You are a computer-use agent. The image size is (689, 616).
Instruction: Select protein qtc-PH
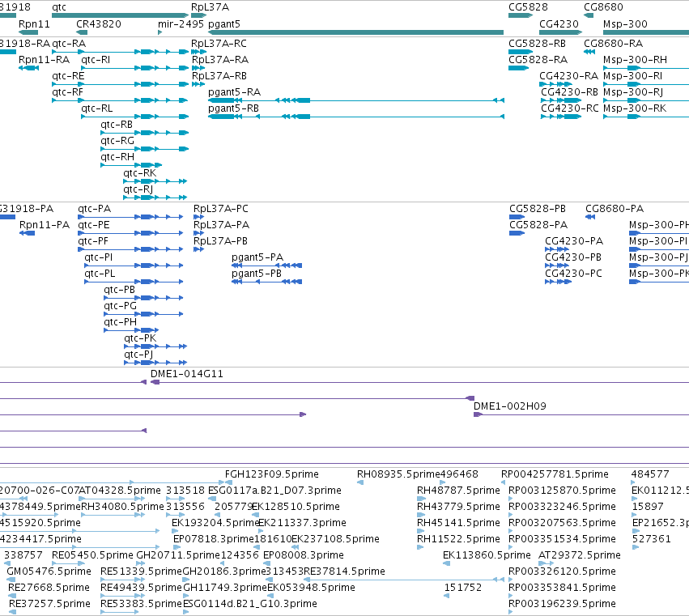(131, 330)
